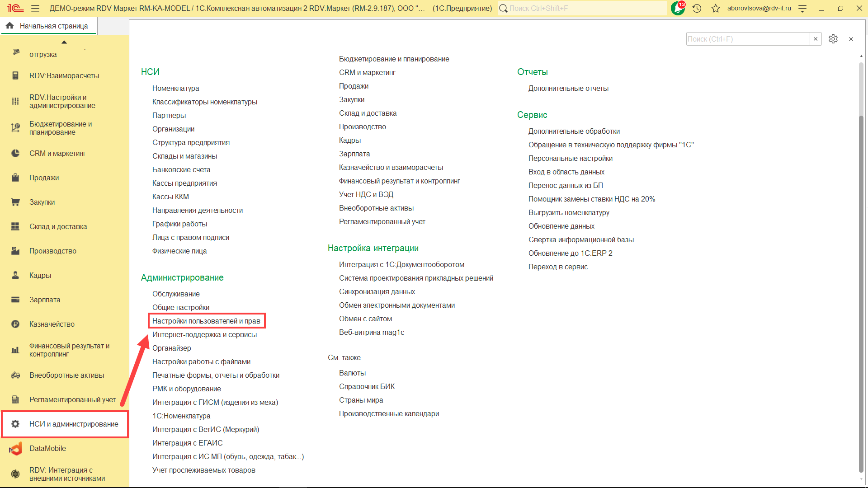Screen dimensions: 868x488
Task: Click the DataMobile section icon
Action: [15, 448]
